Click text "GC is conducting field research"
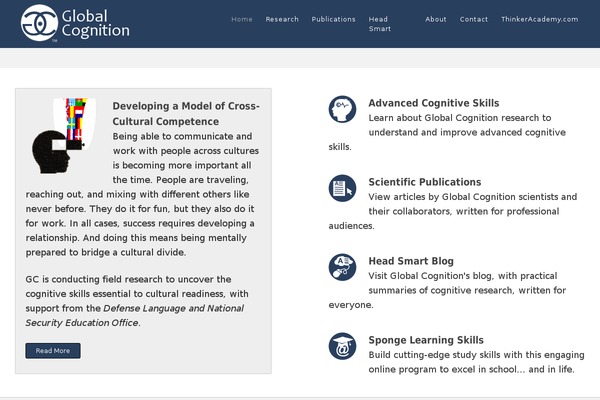This screenshot has height=400, width=600. point(95,279)
